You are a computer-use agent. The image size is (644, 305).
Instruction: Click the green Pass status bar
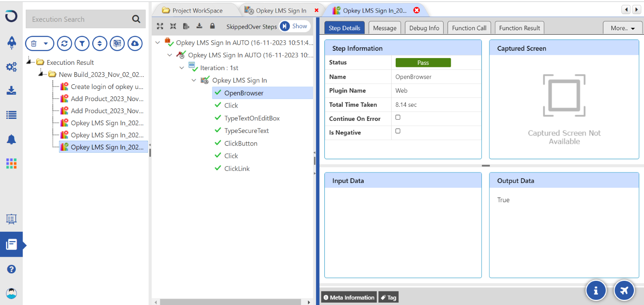423,62
